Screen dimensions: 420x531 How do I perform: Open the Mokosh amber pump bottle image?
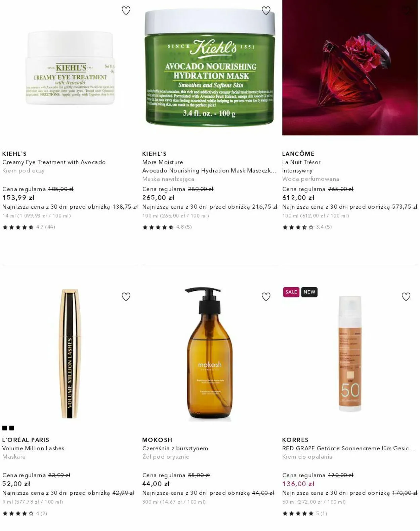coord(210,354)
